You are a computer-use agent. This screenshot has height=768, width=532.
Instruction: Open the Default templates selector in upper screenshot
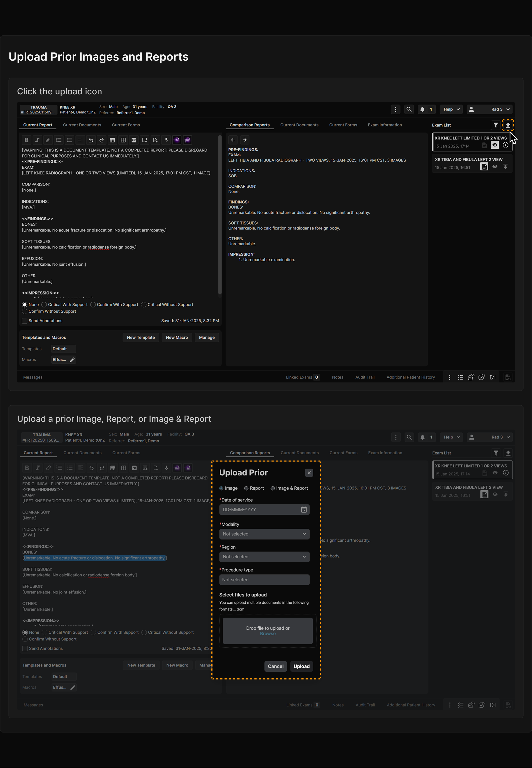click(64, 349)
